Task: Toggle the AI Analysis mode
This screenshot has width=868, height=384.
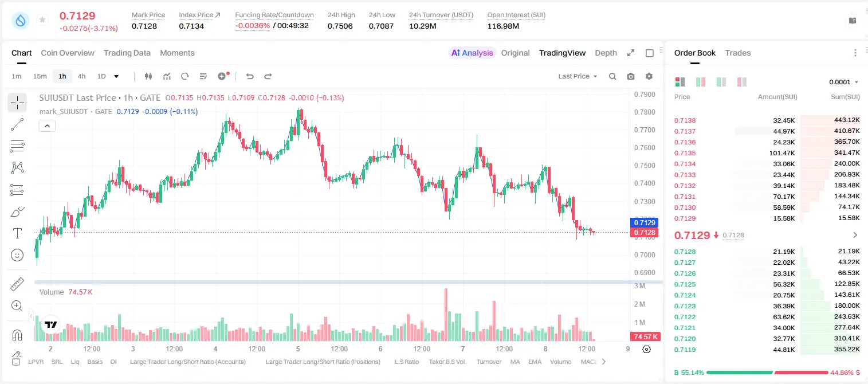Action: tap(472, 53)
